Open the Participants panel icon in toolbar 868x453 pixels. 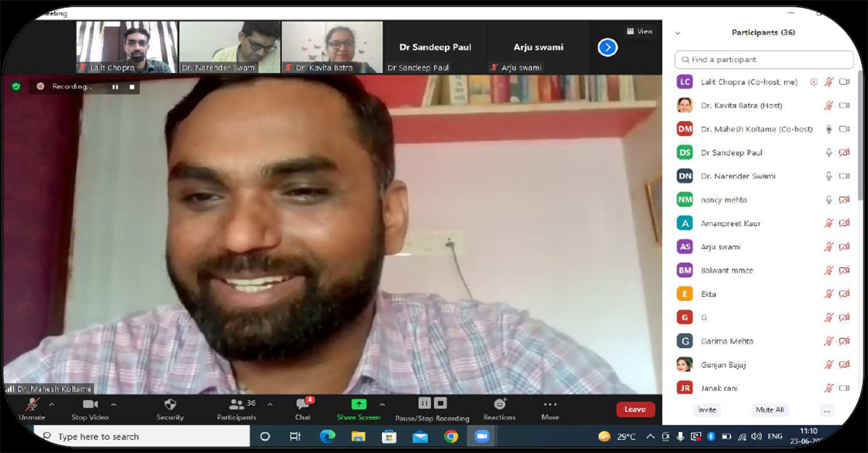236,404
